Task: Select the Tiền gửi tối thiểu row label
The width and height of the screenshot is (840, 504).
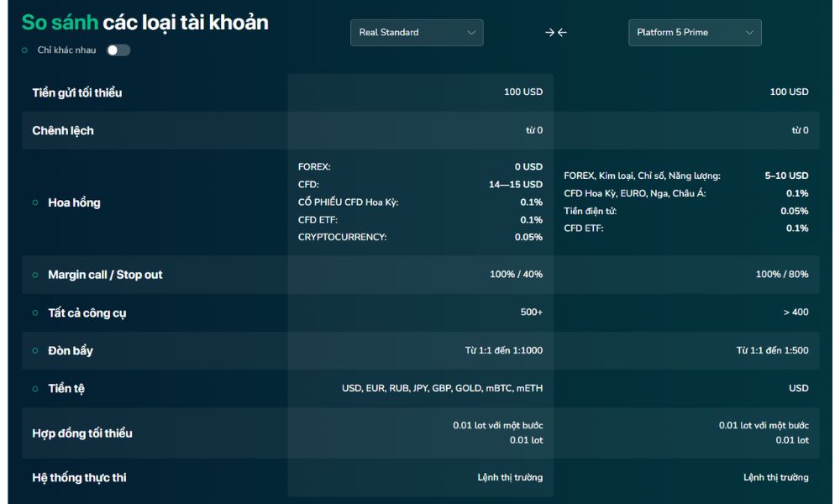Action: [77, 92]
